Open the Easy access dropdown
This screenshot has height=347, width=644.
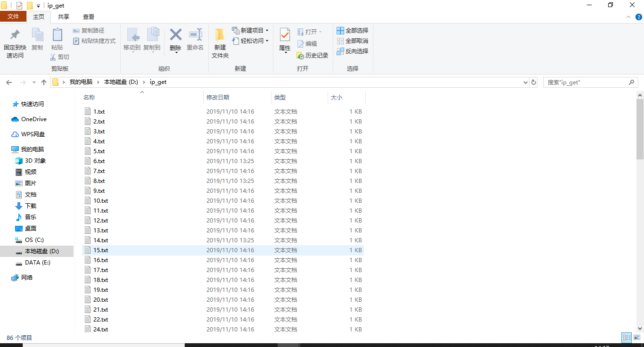[250, 41]
